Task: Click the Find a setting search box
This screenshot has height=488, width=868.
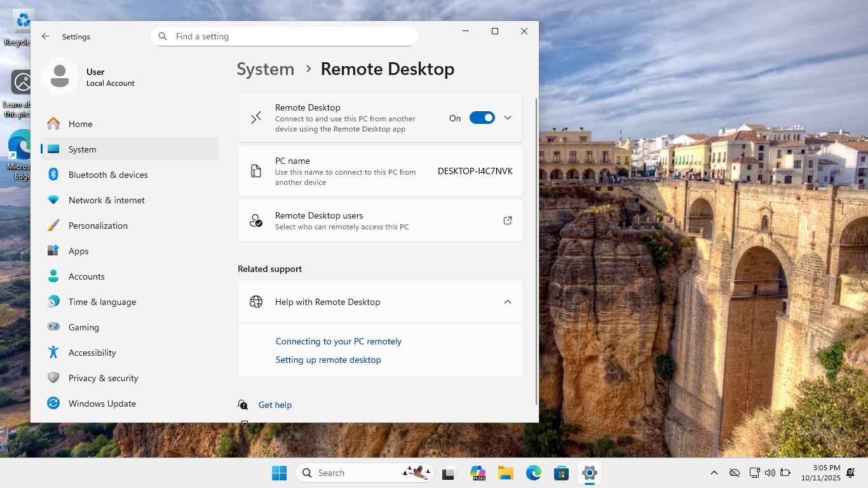Action: click(292, 37)
